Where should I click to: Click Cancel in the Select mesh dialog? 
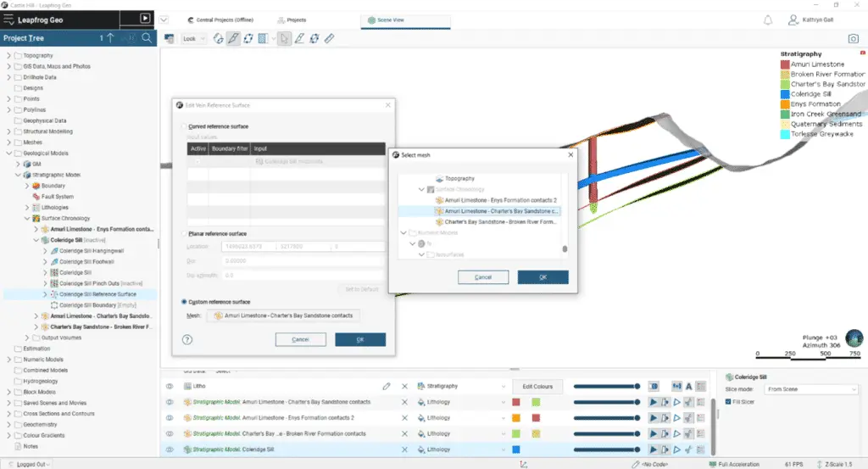coord(482,276)
